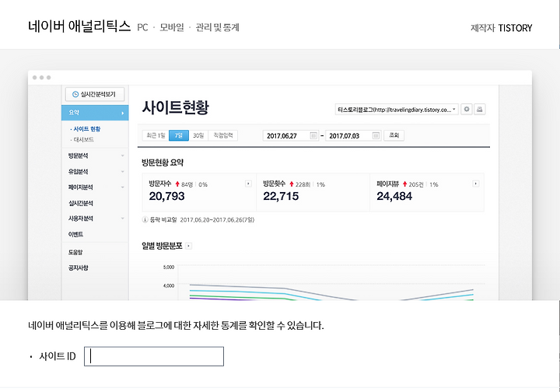Viewport: 560px width, 392px height.
Task: Click the arrow on 페이지뷰 card
Action: pos(476,184)
